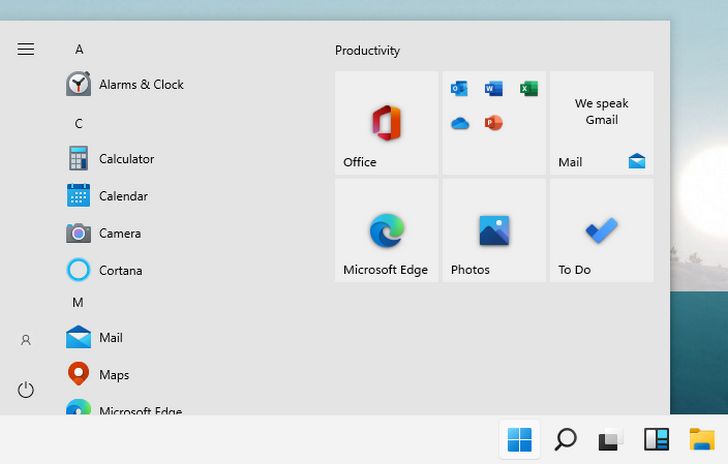Launch Word from the Office folder tile

pyautogui.click(x=494, y=88)
